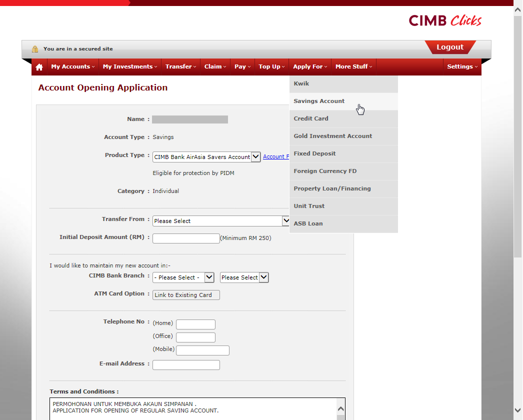This screenshot has height=420, width=523.
Task: Focus the E-mail Address field
Action: 186,365
